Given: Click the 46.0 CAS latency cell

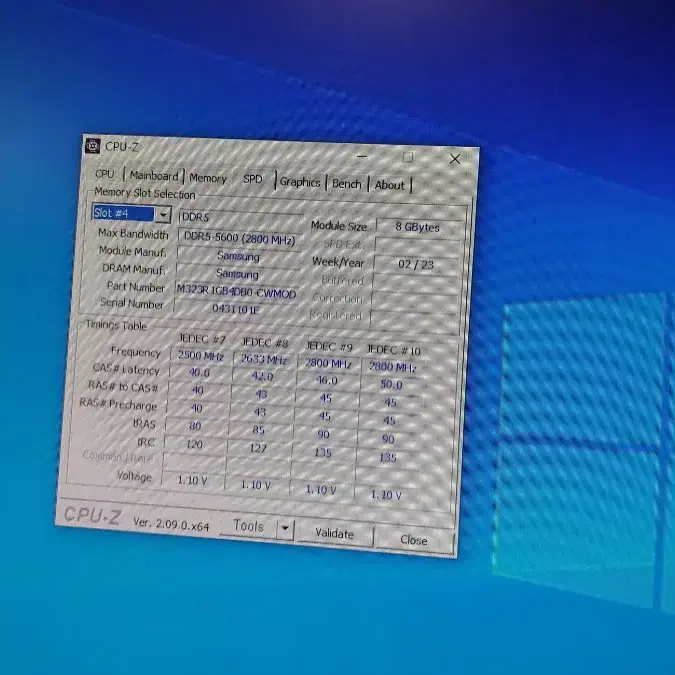Looking at the screenshot, I should coord(327,381).
